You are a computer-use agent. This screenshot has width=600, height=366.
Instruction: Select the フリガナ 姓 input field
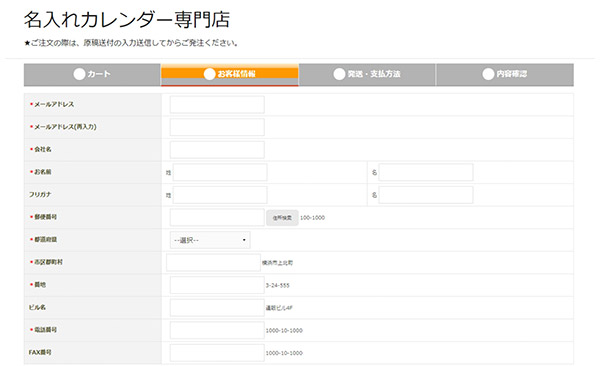[x=220, y=195]
